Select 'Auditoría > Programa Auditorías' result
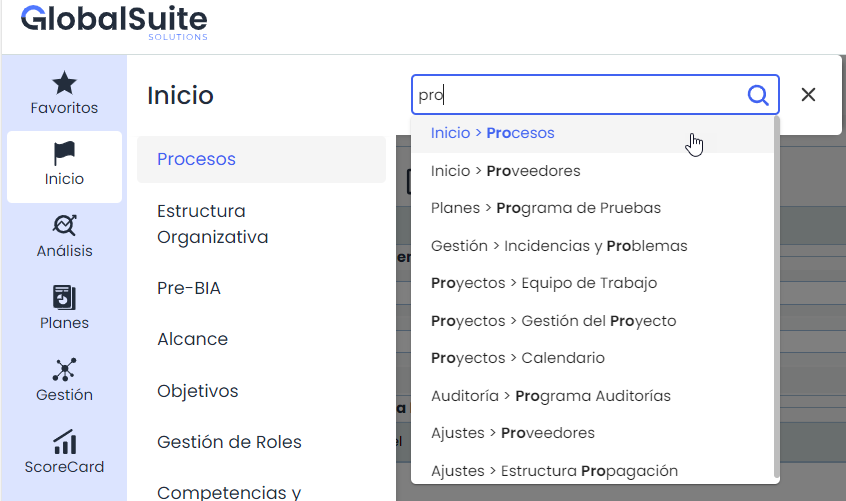846x501 pixels. [x=551, y=396]
